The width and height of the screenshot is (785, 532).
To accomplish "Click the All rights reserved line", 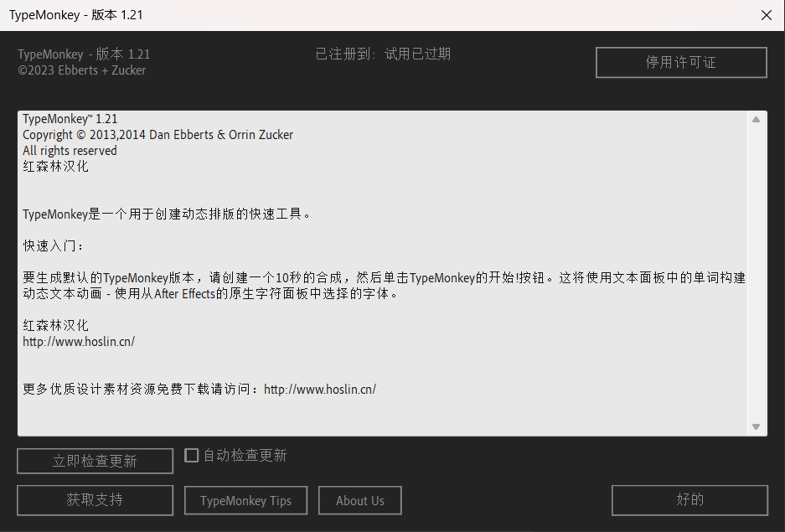I will point(70,151).
